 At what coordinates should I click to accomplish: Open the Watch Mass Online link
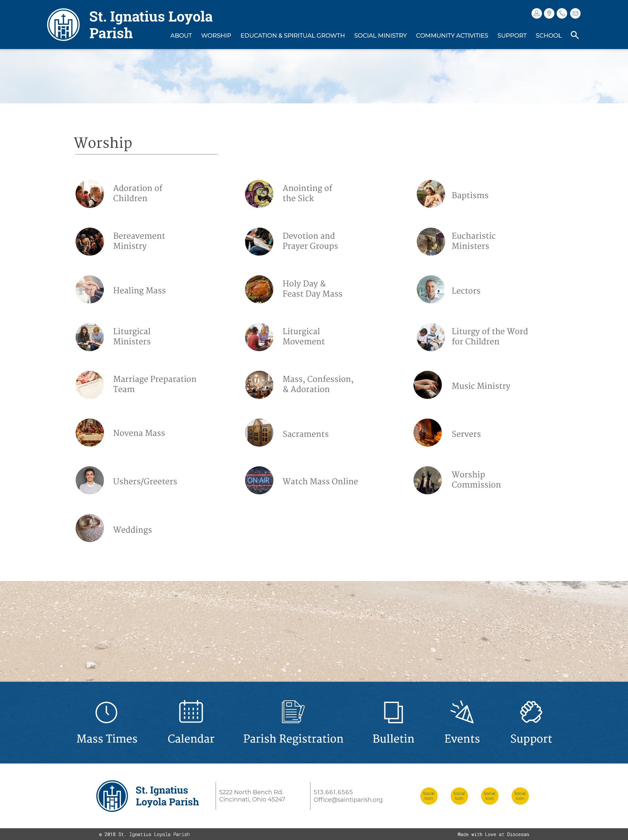point(320,481)
